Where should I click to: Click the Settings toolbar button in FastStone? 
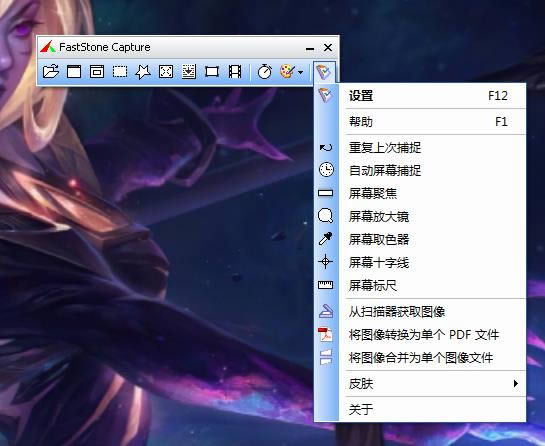click(x=324, y=72)
